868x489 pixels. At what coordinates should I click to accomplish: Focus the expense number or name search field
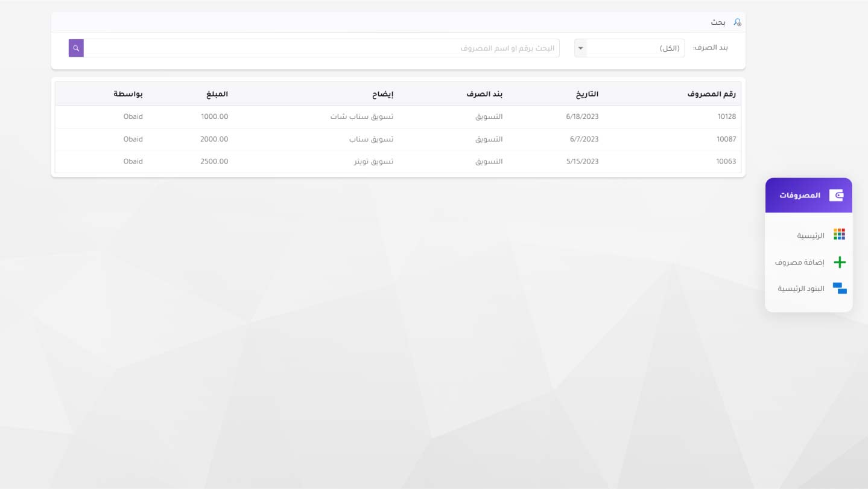coord(321,48)
